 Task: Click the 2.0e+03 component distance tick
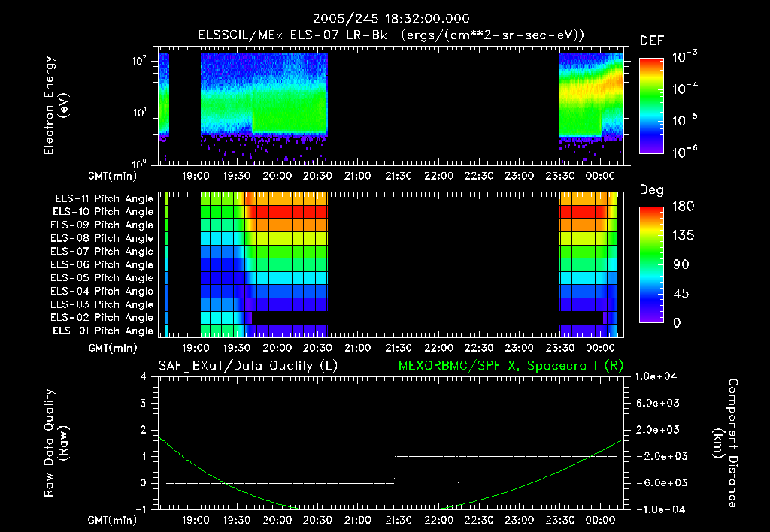(657, 430)
